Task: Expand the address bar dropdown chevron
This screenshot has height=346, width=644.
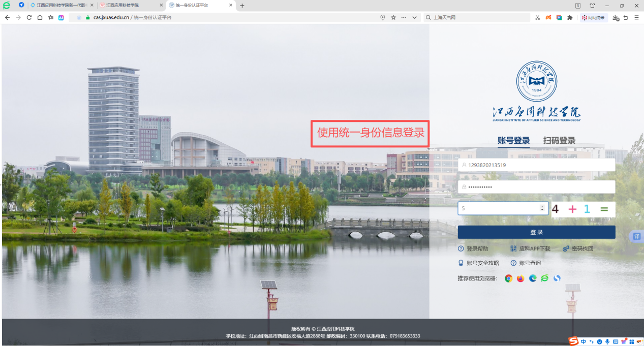Action: tap(415, 17)
